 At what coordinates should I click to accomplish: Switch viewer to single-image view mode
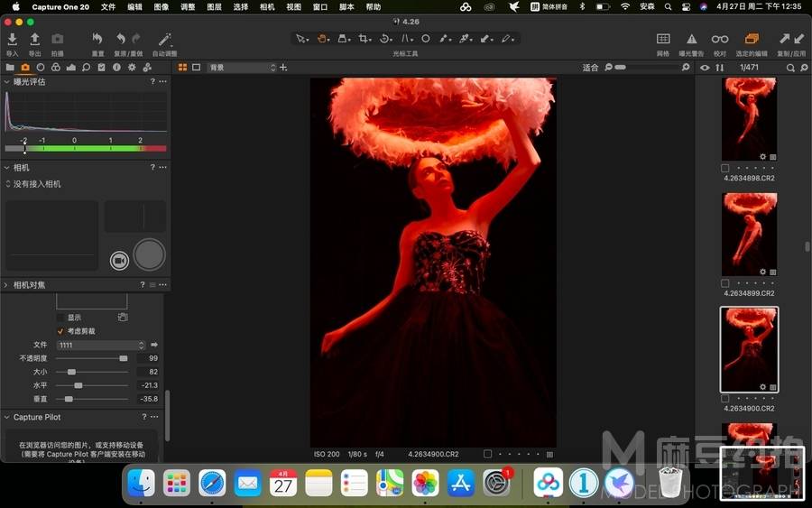tap(197, 68)
